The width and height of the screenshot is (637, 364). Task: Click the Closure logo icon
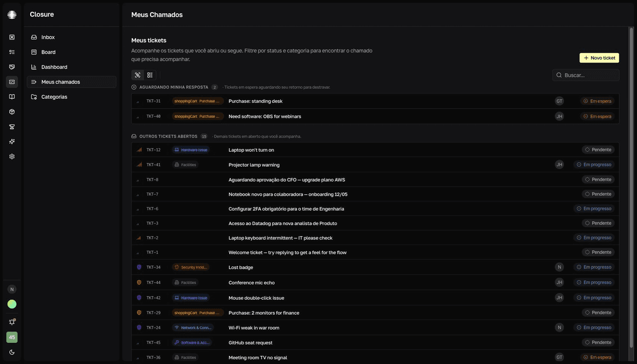(12, 15)
